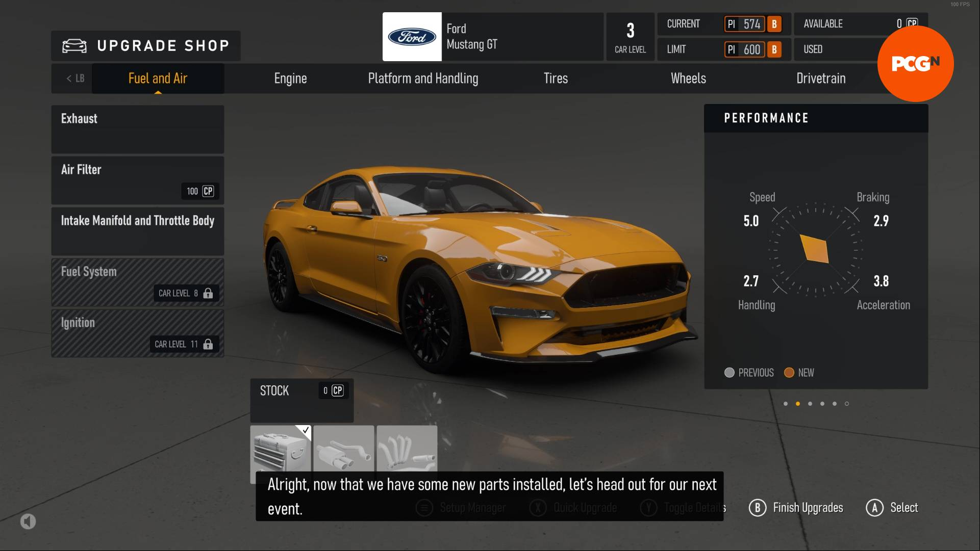Select the highlighted second page dot
The image size is (980, 551).
coord(798,404)
